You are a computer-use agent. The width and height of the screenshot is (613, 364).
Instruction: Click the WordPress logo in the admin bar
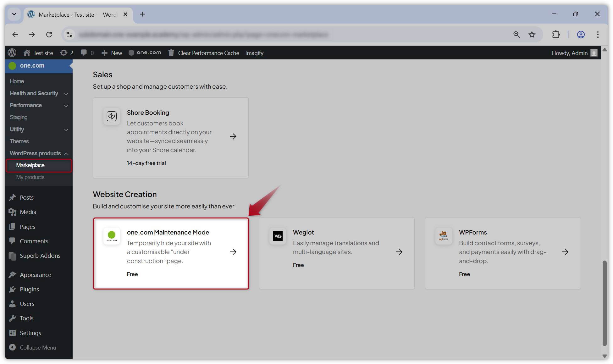coord(12,52)
